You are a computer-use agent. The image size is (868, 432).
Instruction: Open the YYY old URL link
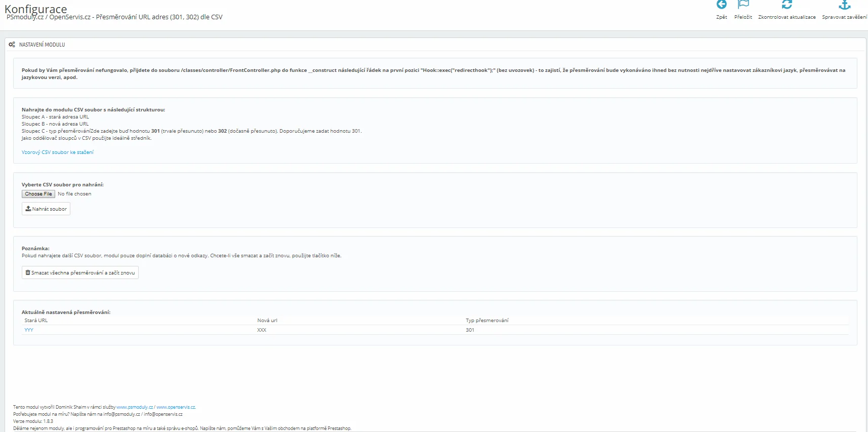click(29, 330)
